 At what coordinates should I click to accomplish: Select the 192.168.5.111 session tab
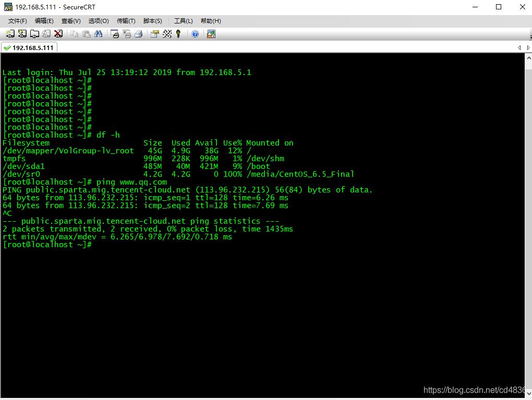pyautogui.click(x=29, y=47)
